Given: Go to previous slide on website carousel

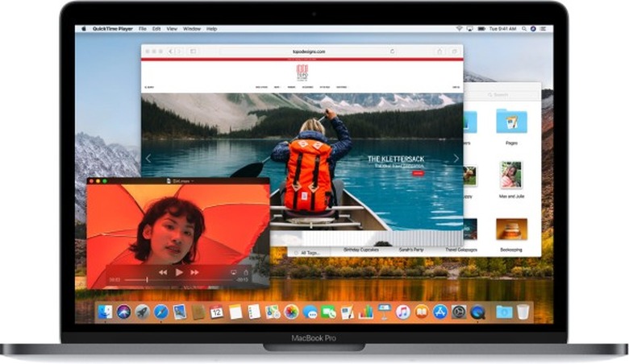Looking at the screenshot, I should point(148,159).
